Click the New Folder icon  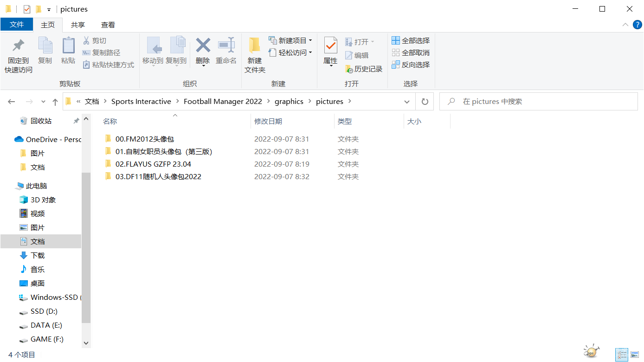tap(255, 46)
